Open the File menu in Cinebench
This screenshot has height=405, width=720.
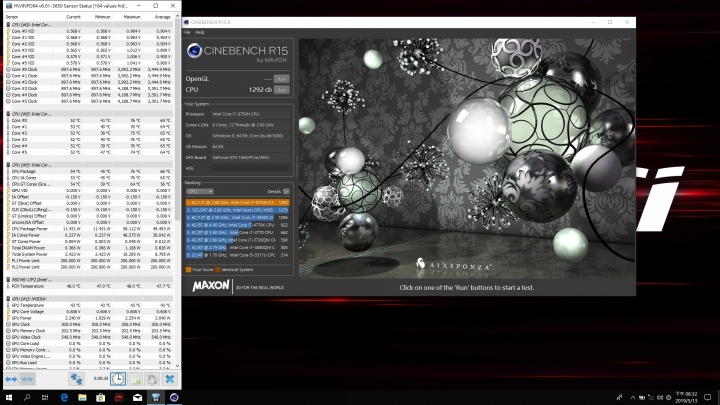(186, 32)
